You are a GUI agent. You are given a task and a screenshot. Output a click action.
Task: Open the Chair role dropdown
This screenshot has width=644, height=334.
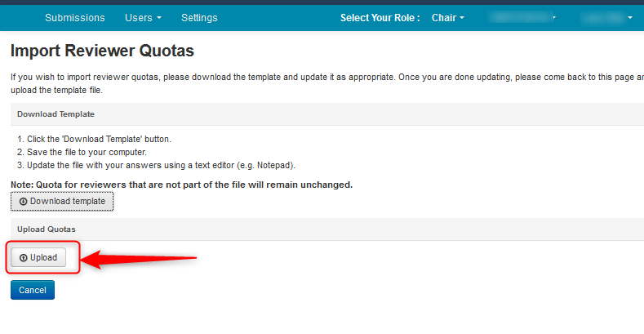447,17
